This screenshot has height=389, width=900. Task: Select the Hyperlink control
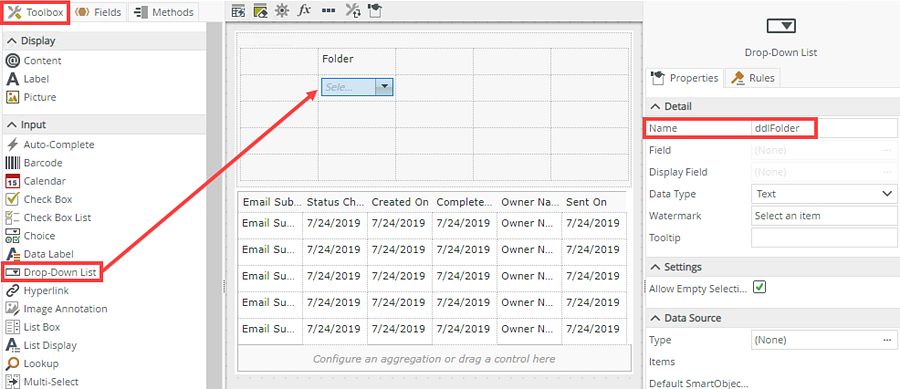click(x=37, y=290)
